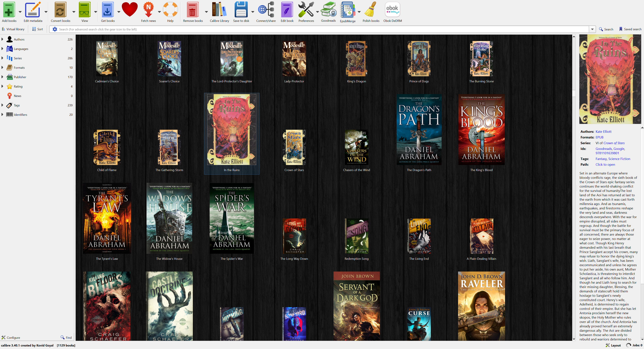
Task: Select the News category row
Action: [x=37, y=96]
